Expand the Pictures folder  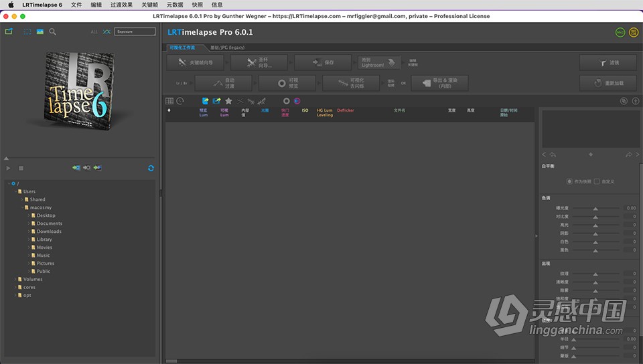(x=29, y=263)
